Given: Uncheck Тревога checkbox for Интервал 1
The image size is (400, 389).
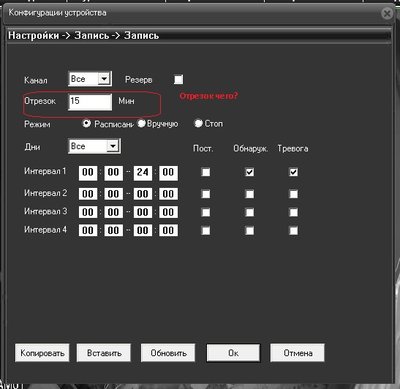Looking at the screenshot, I should tap(293, 172).
